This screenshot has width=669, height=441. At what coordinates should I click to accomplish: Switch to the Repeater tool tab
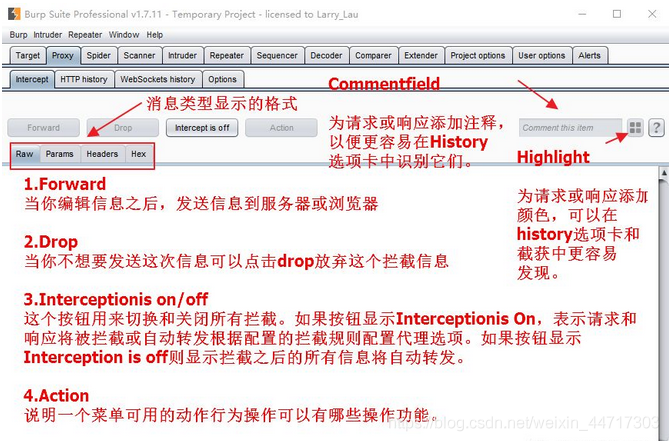pos(226,56)
